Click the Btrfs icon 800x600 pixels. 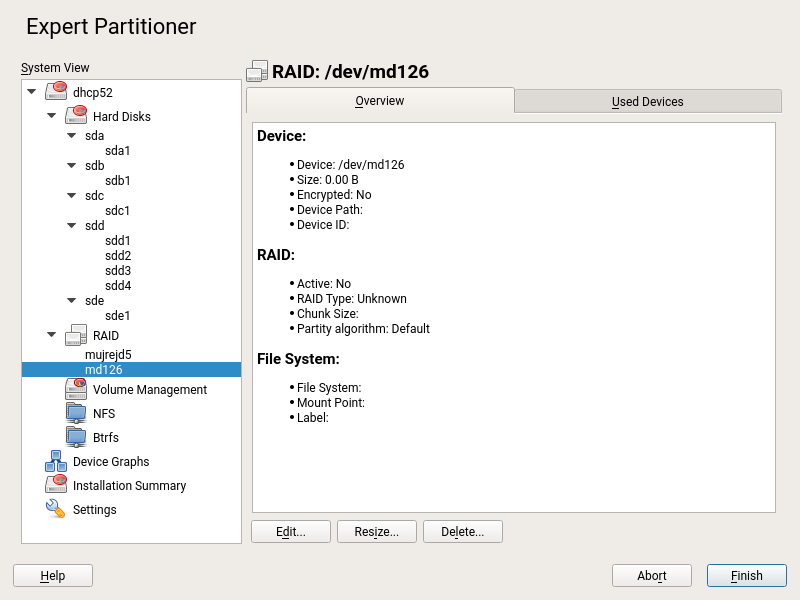point(76,437)
